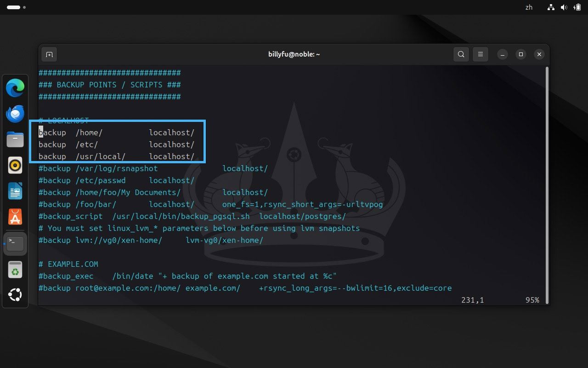Screen dimensions: 588x368
Task: Click 'backup /home/' line
Action: 117,132
